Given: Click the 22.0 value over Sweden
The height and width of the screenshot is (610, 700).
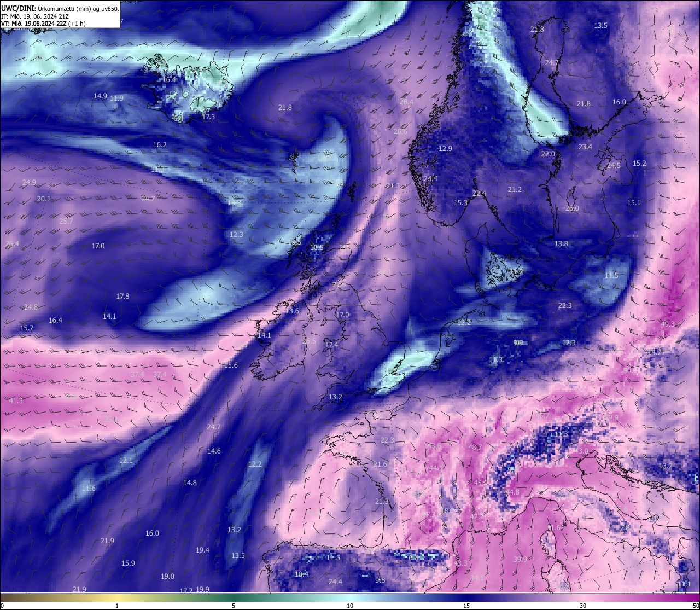Looking at the screenshot, I should tap(548, 154).
